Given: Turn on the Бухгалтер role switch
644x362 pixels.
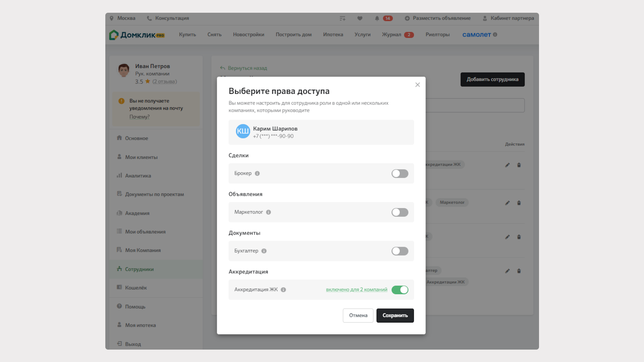Looking at the screenshot, I should pos(400,251).
